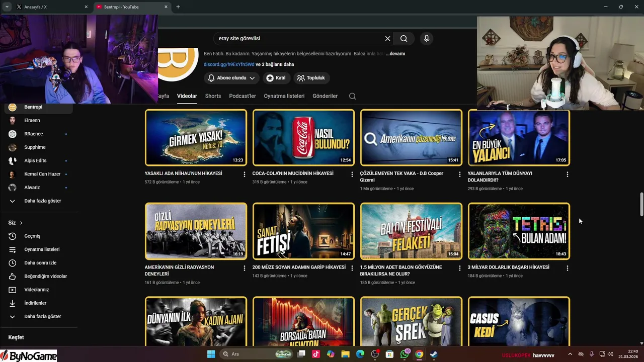Switch to the Videolar tab
This screenshot has width=644, height=362.
click(x=187, y=96)
